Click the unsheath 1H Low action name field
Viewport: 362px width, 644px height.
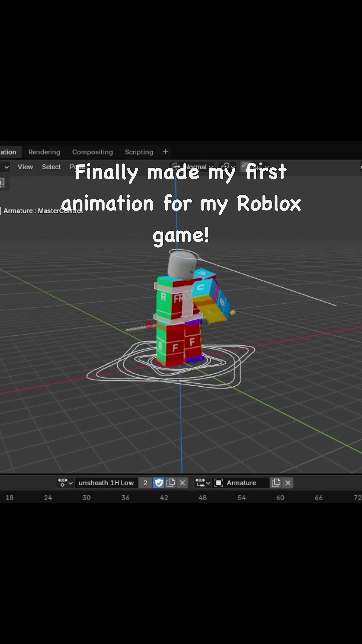coord(106,483)
